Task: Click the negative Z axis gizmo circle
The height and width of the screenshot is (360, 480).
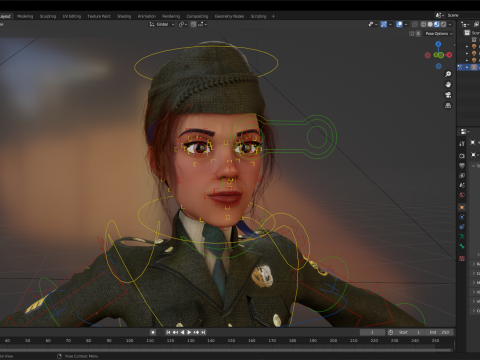Action: click(439, 66)
